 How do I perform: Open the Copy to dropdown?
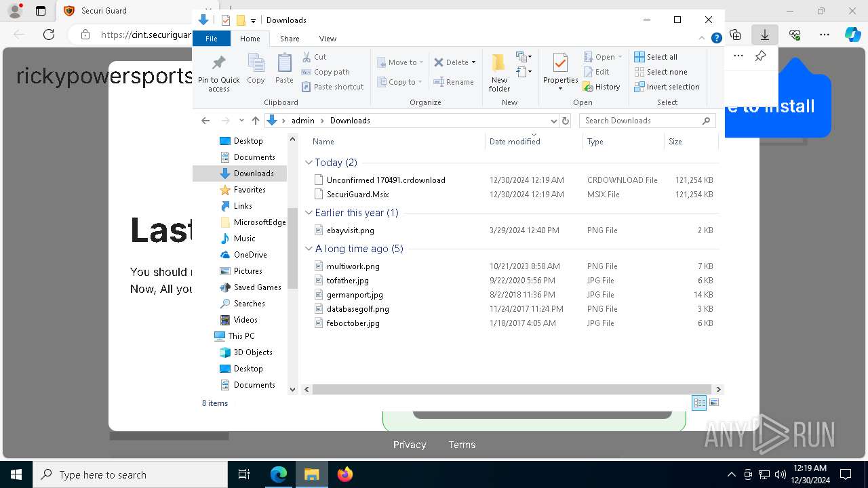point(399,82)
